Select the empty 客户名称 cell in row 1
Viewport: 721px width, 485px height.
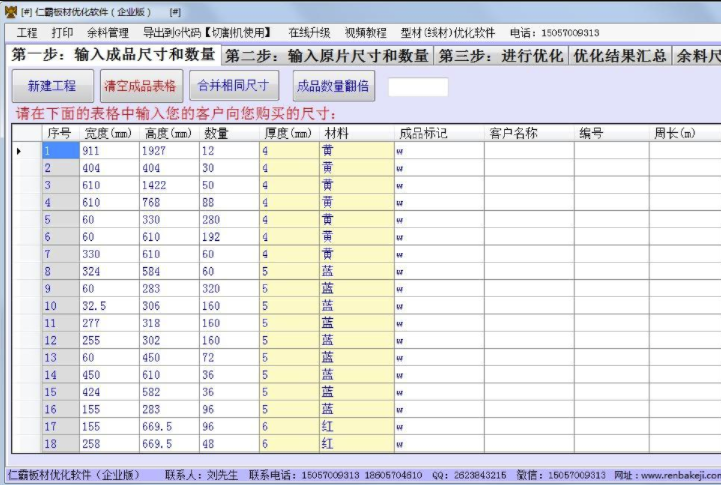pyautogui.click(x=529, y=151)
